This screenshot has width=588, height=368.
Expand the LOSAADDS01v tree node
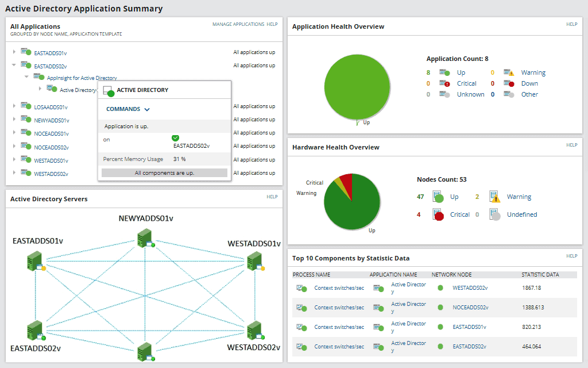(x=13, y=106)
